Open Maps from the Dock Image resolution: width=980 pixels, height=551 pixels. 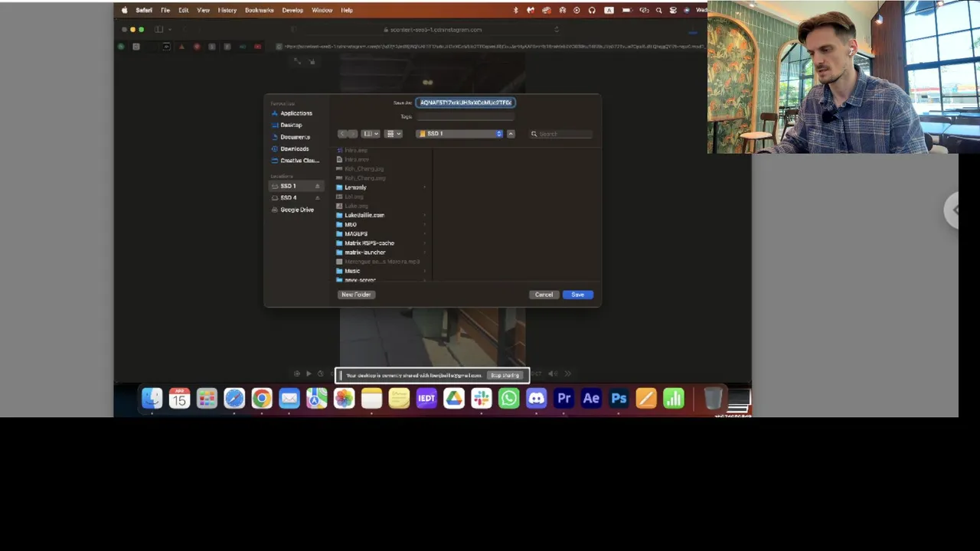pyautogui.click(x=317, y=398)
